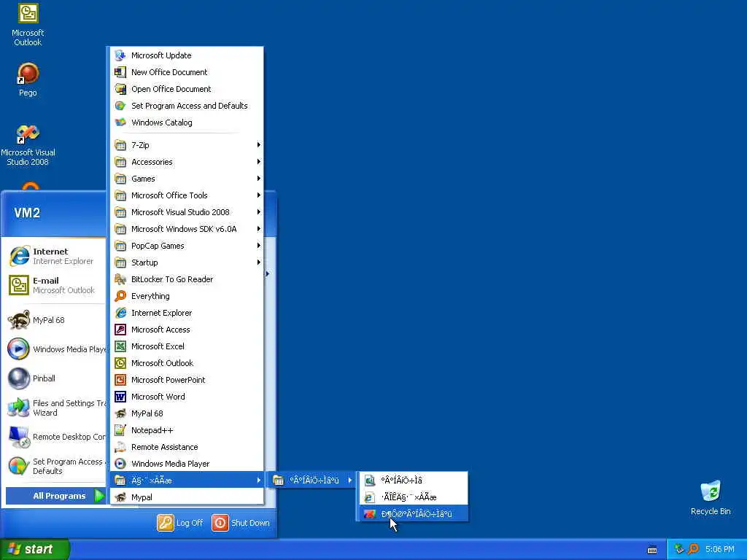
Task: Click the Everything search icon in programs
Action: click(x=120, y=296)
